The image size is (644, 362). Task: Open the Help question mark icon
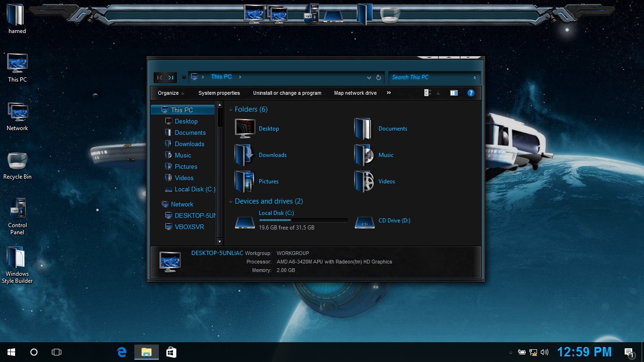click(x=471, y=93)
